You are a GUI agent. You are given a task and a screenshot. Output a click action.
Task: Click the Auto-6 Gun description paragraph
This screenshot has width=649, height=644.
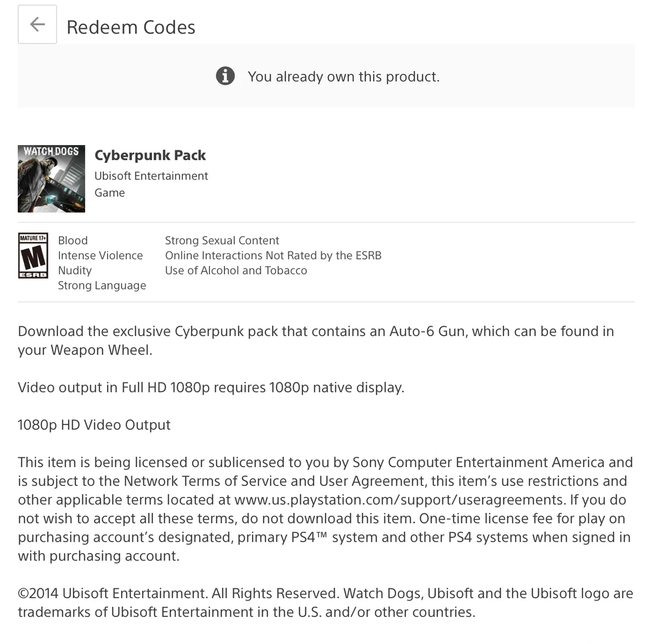click(316, 340)
